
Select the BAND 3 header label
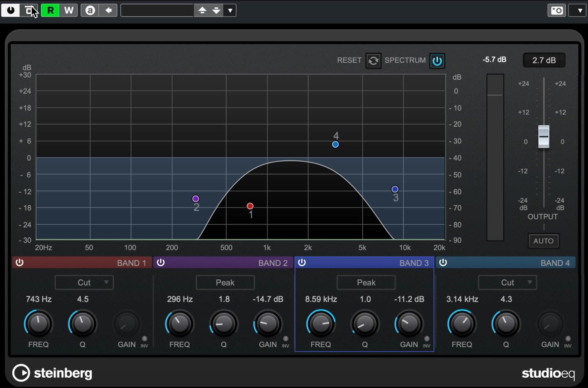tap(414, 263)
